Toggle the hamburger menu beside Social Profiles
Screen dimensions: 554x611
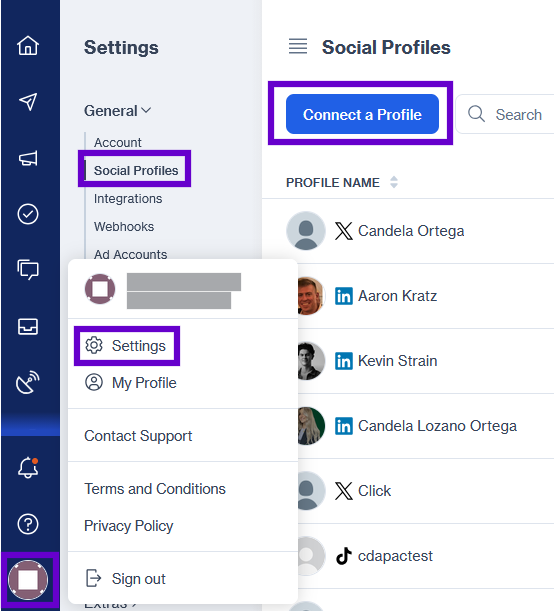coord(298,46)
